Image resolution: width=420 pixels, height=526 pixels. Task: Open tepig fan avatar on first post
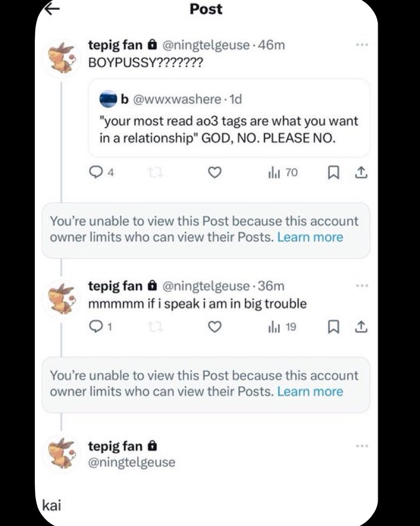tap(62, 58)
